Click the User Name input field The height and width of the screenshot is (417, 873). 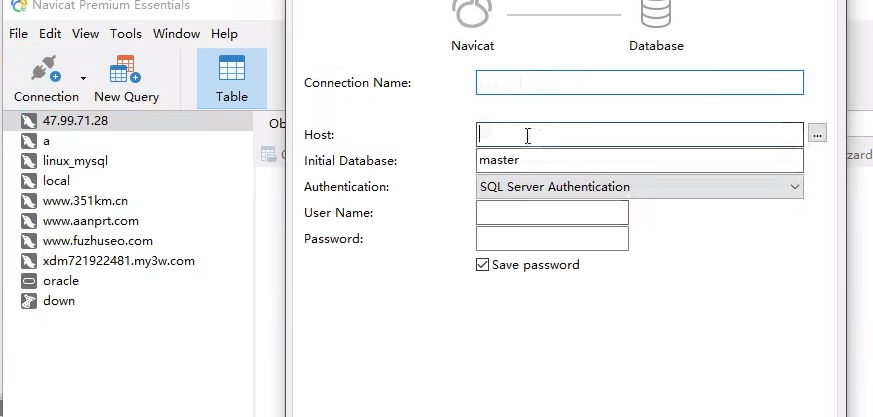[552, 213]
